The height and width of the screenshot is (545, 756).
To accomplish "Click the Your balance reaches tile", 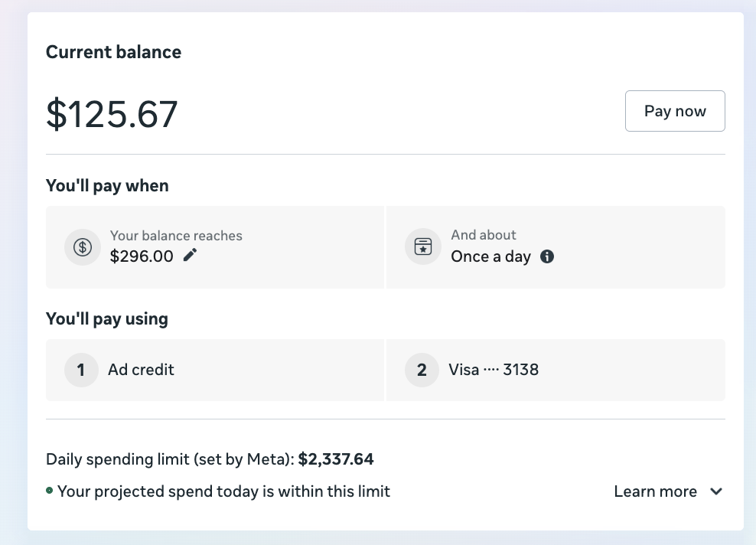I will pyautogui.click(x=215, y=246).
